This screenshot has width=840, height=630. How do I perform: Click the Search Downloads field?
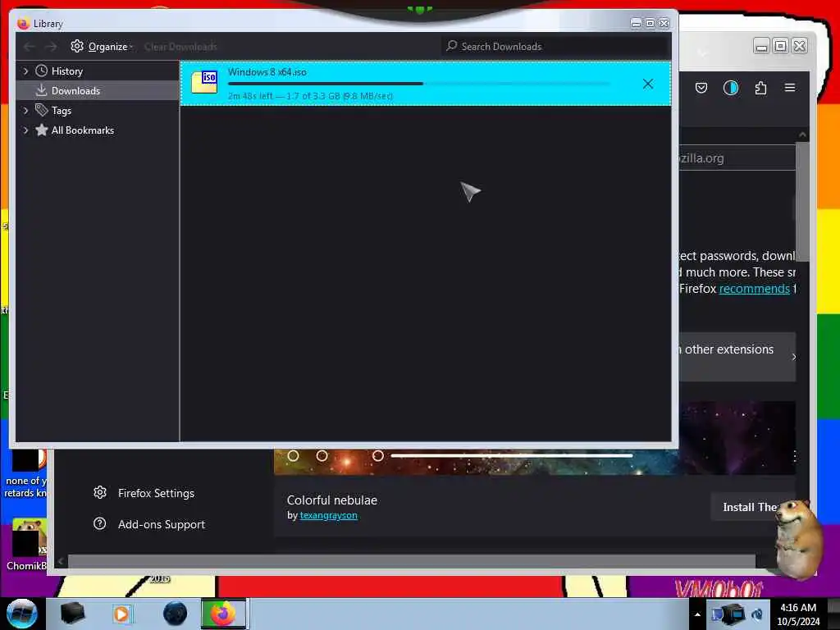pos(555,46)
